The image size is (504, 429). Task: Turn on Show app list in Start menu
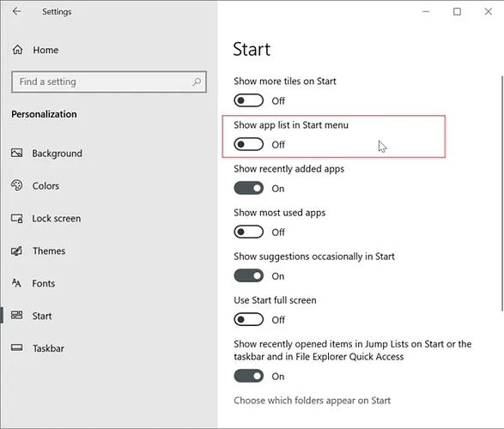[x=248, y=144]
